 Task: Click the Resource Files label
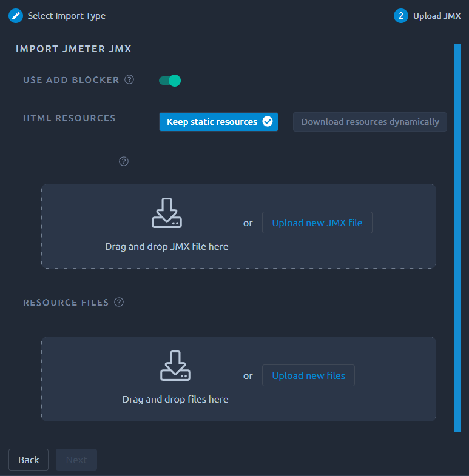point(66,303)
